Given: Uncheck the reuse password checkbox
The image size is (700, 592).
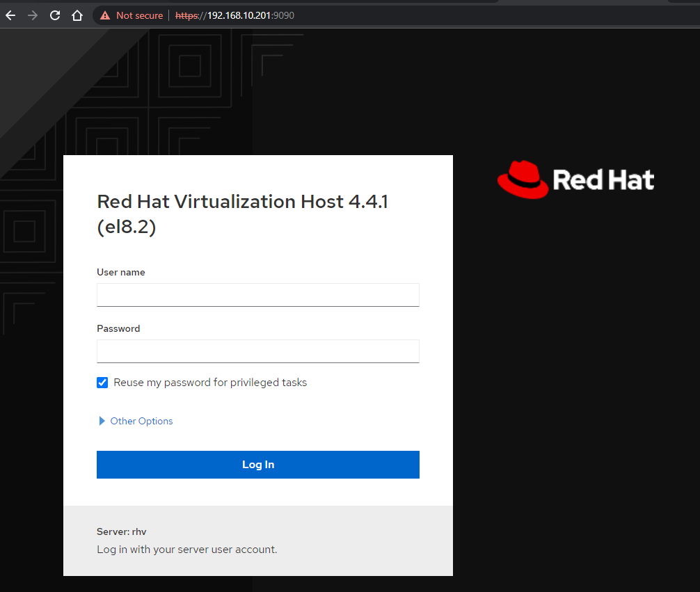Looking at the screenshot, I should tap(102, 383).
